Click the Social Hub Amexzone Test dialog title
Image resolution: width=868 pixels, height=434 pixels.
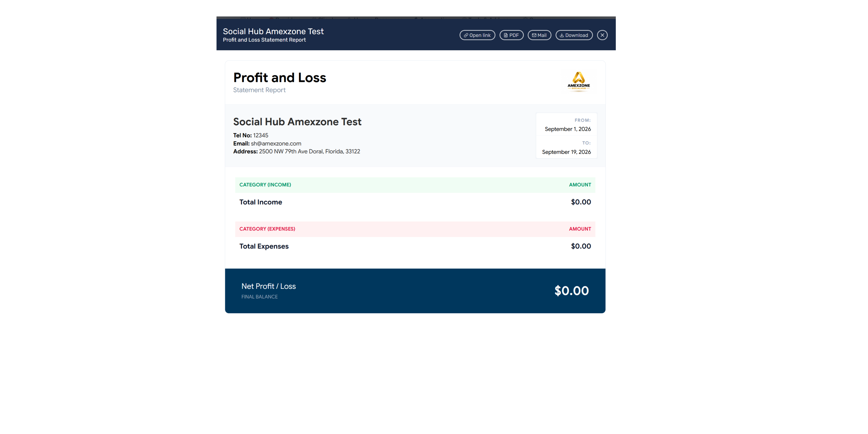pyautogui.click(x=273, y=31)
